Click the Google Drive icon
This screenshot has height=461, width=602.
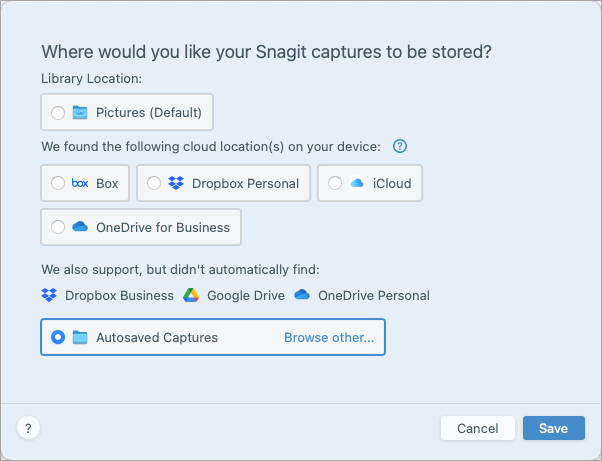192,295
